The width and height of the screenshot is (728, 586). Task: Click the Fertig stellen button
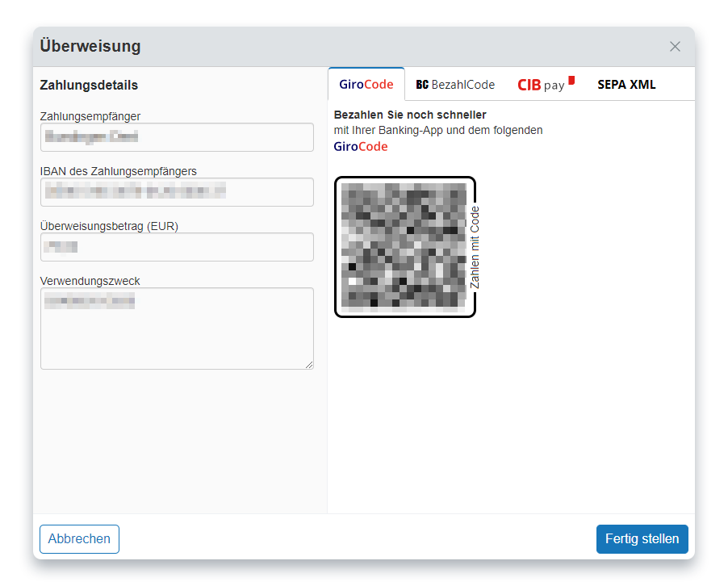642,539
